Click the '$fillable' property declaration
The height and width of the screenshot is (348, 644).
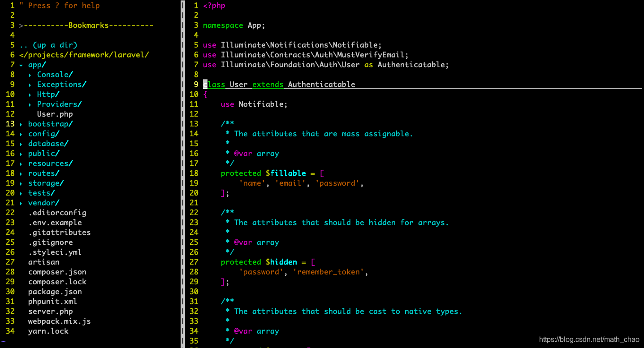[272, 174]
